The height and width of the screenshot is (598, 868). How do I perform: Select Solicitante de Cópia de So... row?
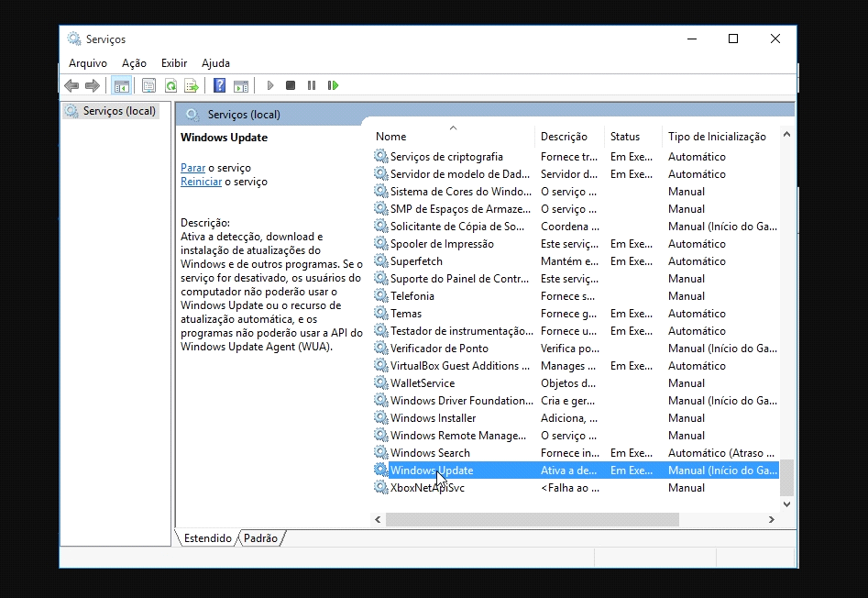click(x=576, y=226)
